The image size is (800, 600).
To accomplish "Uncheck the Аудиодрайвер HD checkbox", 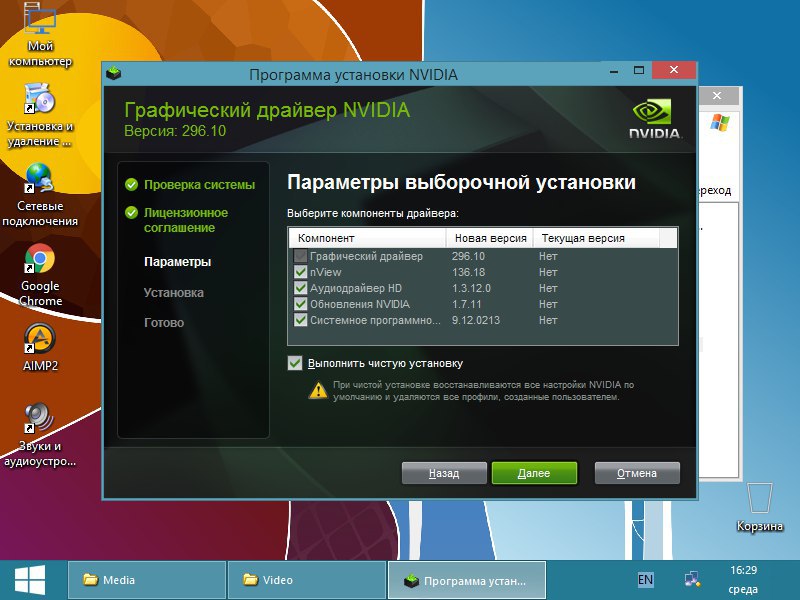I will point(301,288).
